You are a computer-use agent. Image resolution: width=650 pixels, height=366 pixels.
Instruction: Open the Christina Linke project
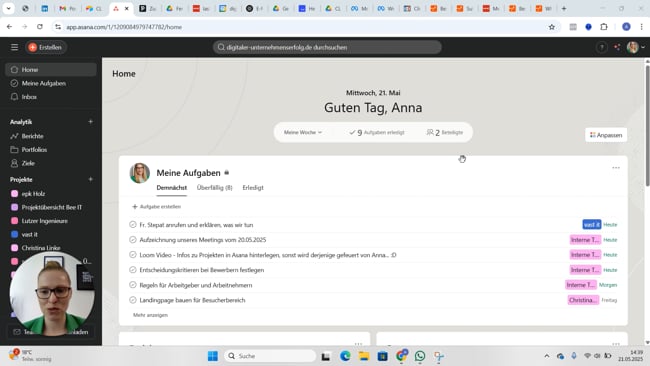pyautogui.click(x=51, y=248)
